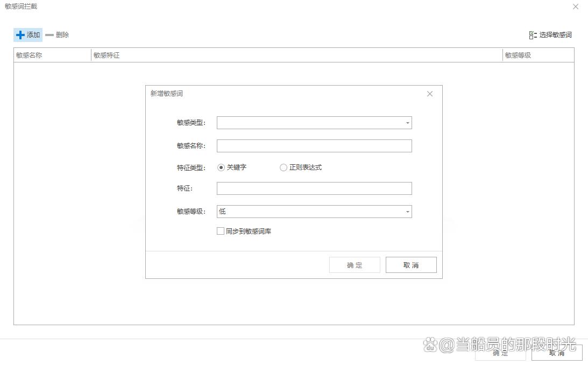Close the 新增敏感词 dialog
Screen dimensions: 588x365
pos(430,94)
